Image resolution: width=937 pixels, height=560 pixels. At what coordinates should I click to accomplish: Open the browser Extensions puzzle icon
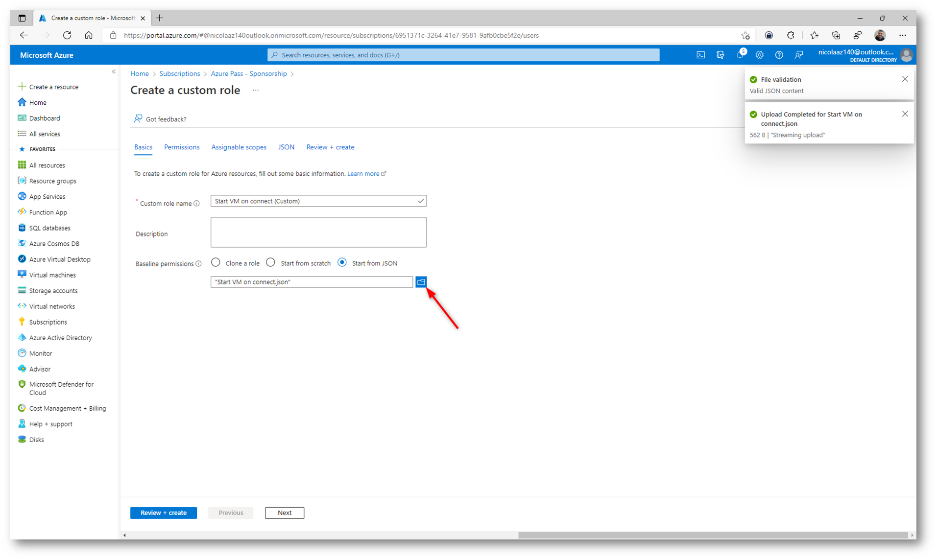pos(791,35)
